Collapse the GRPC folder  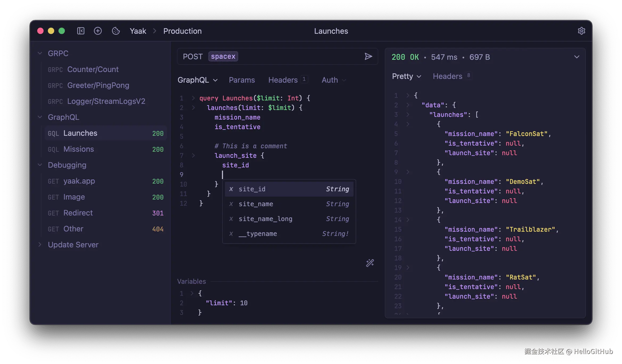click(40, 53)
